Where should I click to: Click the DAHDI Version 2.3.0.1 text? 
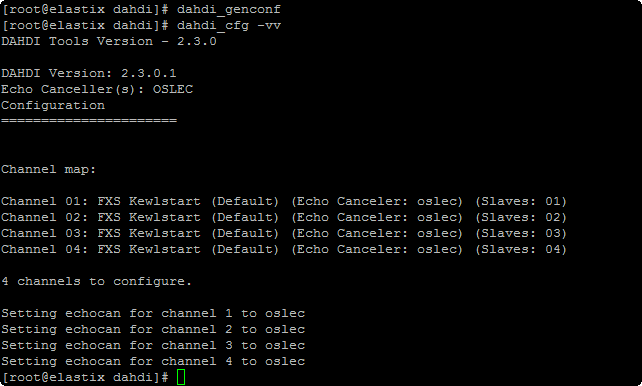coord(89,73)
